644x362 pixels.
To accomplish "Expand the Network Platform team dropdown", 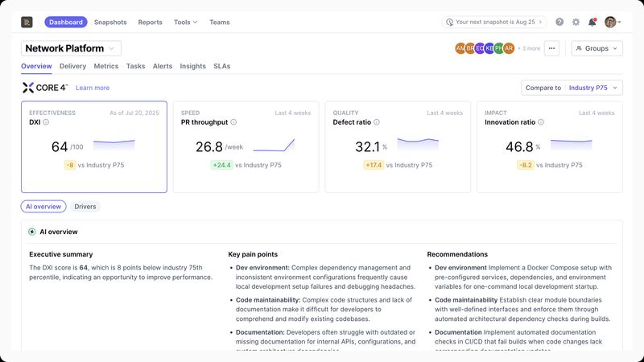I will pyautogui.click(x=72, y=48).
